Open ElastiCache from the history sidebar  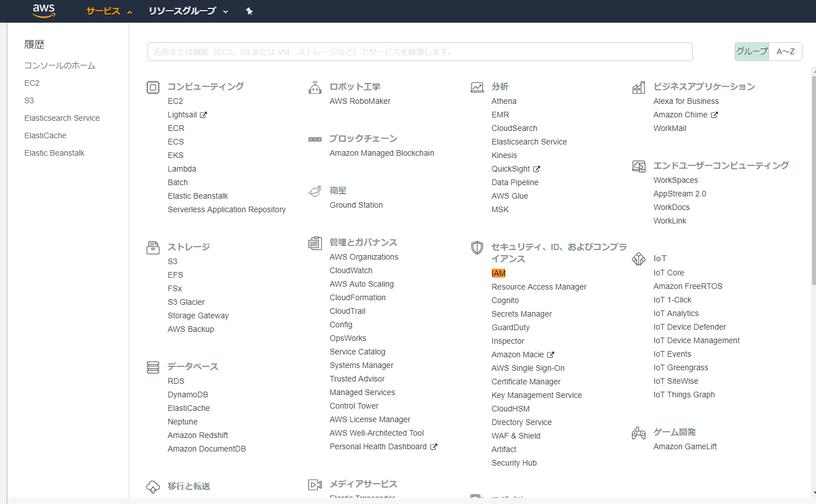(45, 135)
